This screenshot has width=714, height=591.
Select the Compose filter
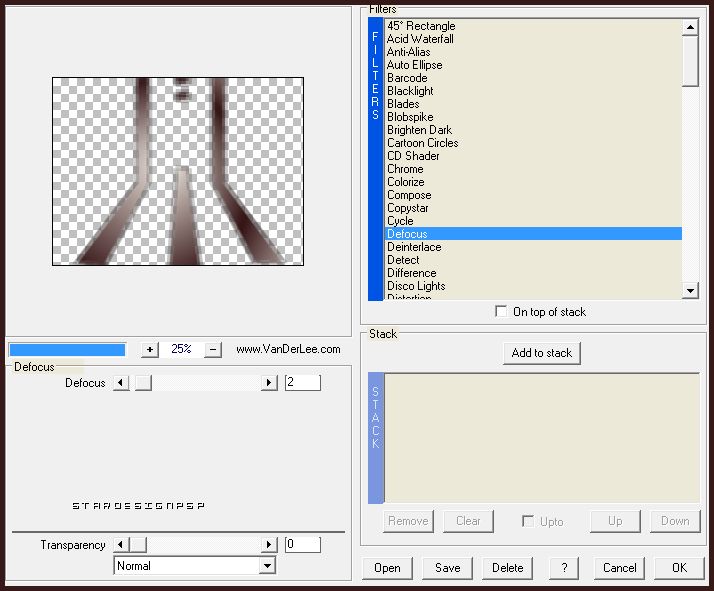[x=533, y=195]
